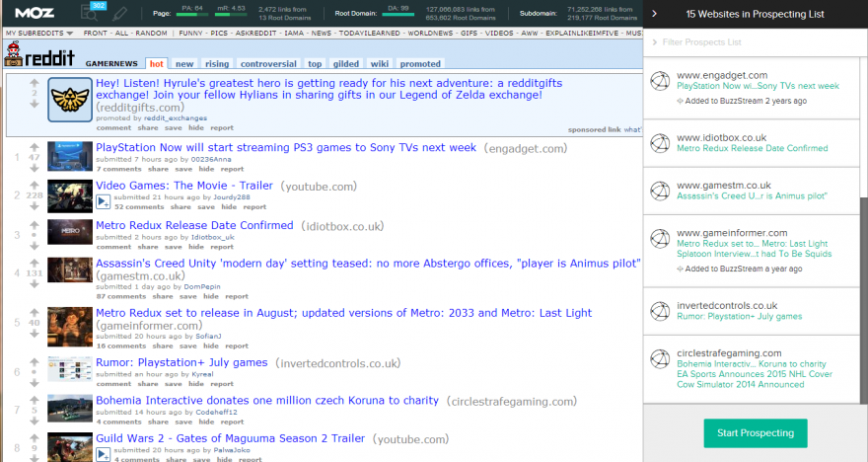Switch to the hot tab
The width and height of the screenshot is (868, 462).
[157, 64]
